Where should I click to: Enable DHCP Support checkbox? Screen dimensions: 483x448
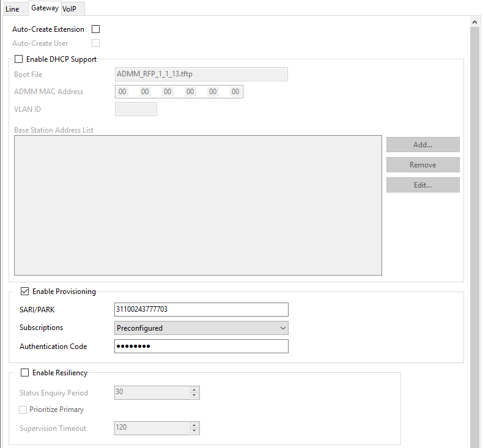(x=19, y=59)
